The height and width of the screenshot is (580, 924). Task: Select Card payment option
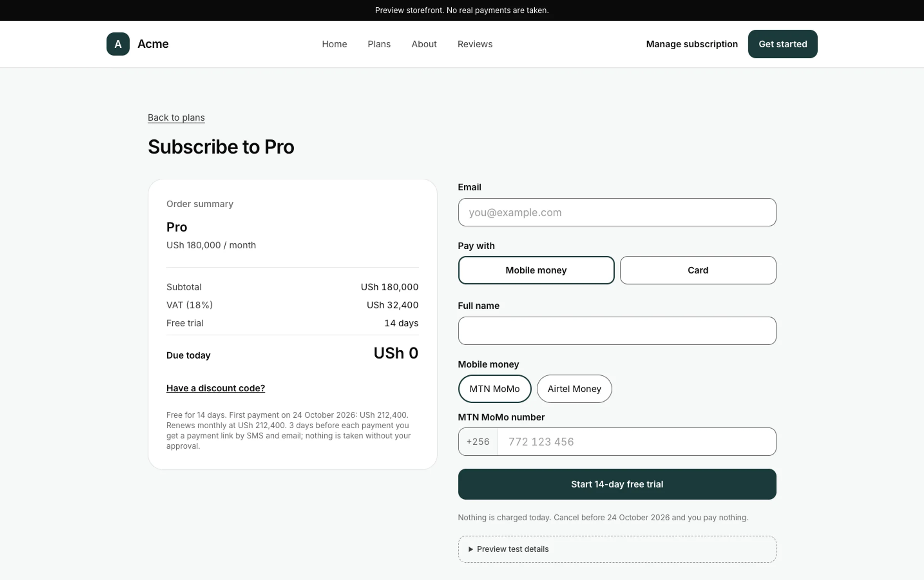tap(698, 270)
